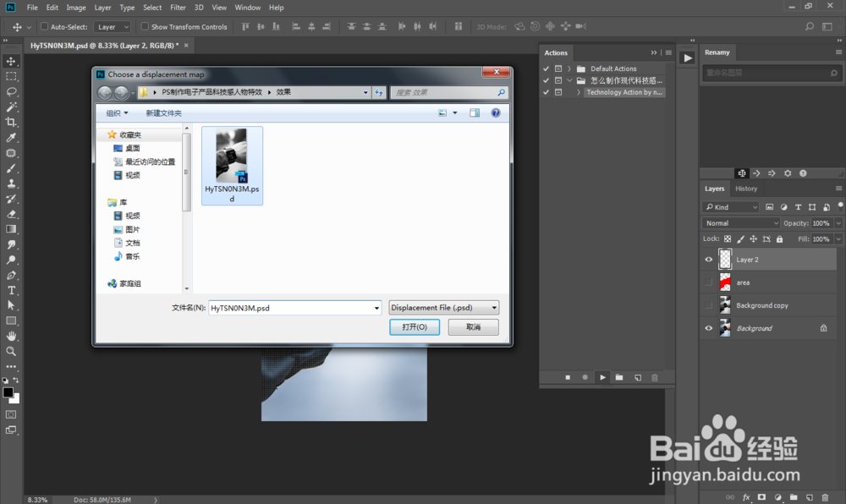
Task: Select HyTSN0N3M.psd file thumbnail
Action: tap(232, 166)
